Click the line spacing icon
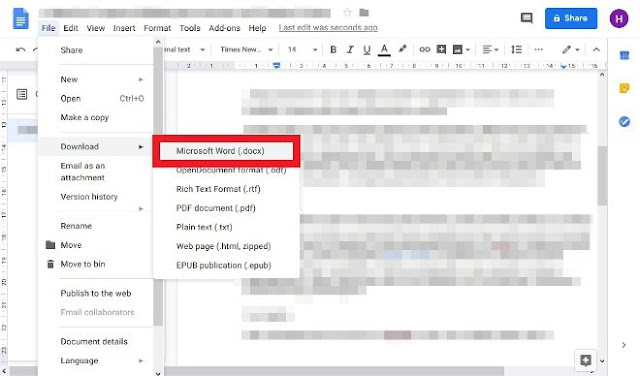The height and width of the screenshot is (376, 640). coord(516,50)
